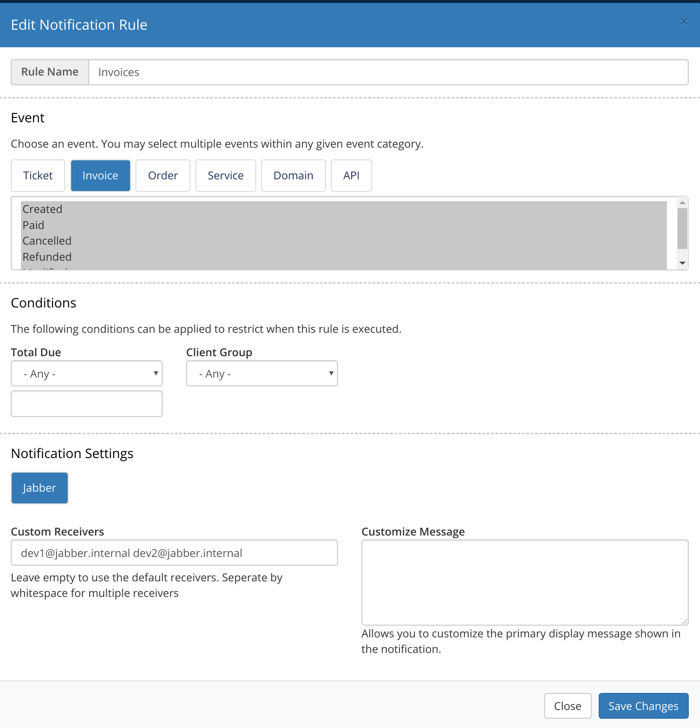This screenshot has width=700, height=728.
Task: Select the Paid event
Action: pyautogui.click(x=33, y=225)
